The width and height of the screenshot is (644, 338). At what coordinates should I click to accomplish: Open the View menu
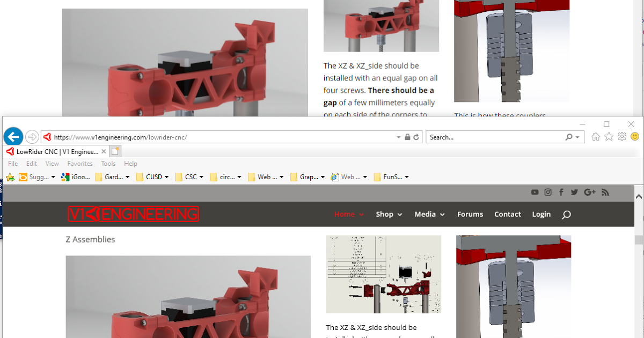click(52, 164)
